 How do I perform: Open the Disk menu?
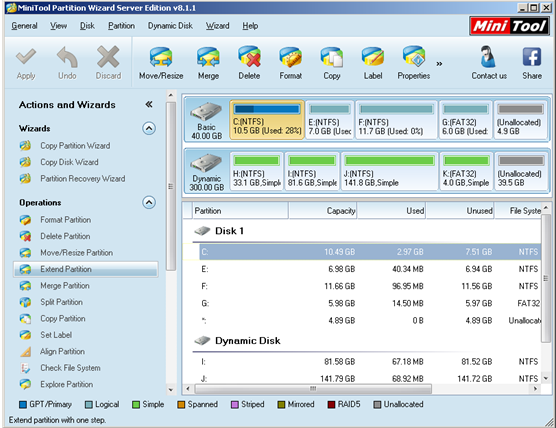click(87, 26)
